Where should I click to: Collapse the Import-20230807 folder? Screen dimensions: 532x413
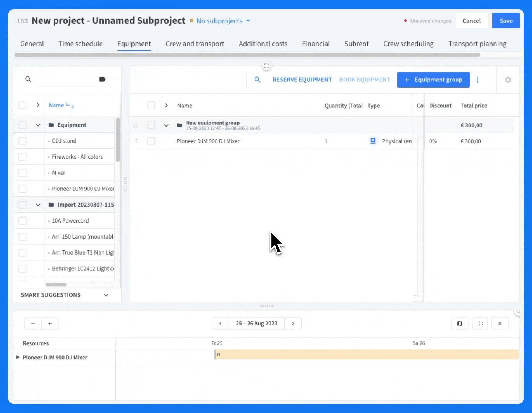pos(38,205)
